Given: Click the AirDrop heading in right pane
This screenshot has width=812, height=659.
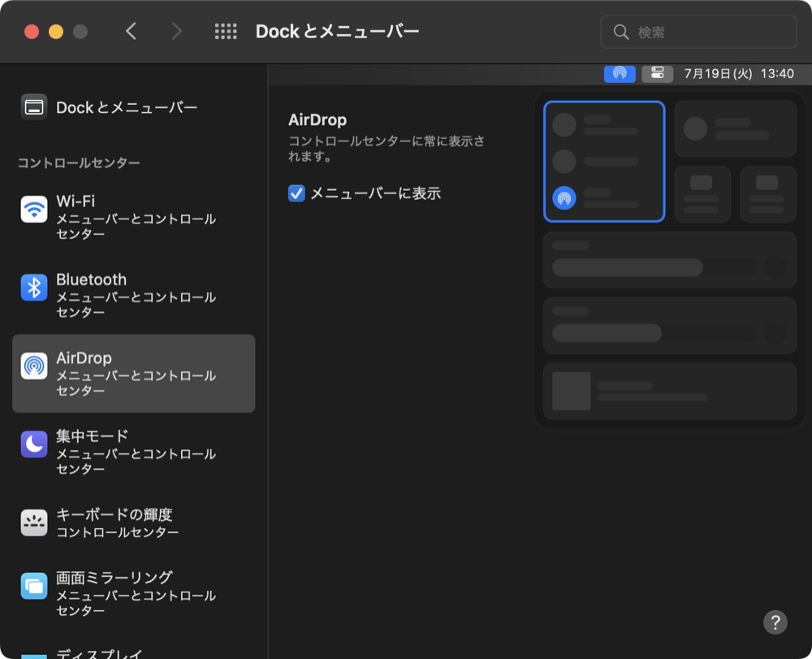Looking at the screenshot, I should pyautogui.click(x=317, y=120).
